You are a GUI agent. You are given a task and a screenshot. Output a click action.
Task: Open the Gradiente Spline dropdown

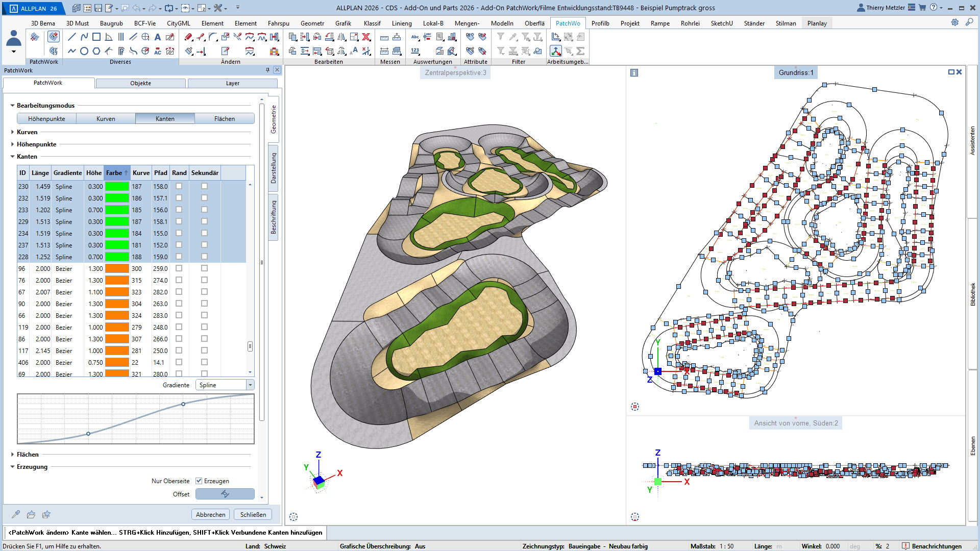[250, 385]
